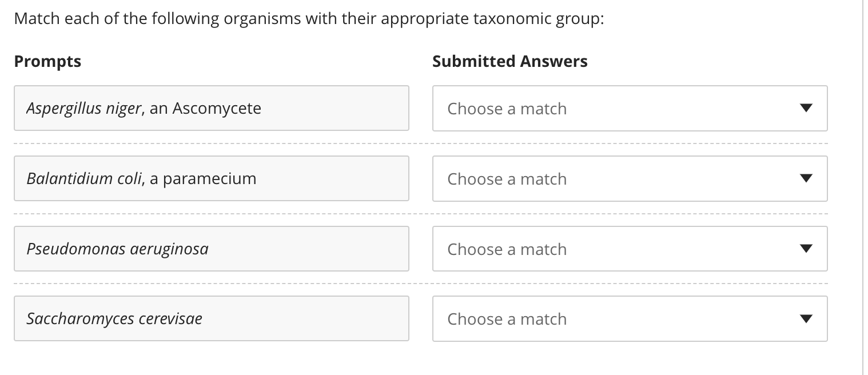Click the Prompts column header
Screen dimensions: 868x375
(48, 61)
